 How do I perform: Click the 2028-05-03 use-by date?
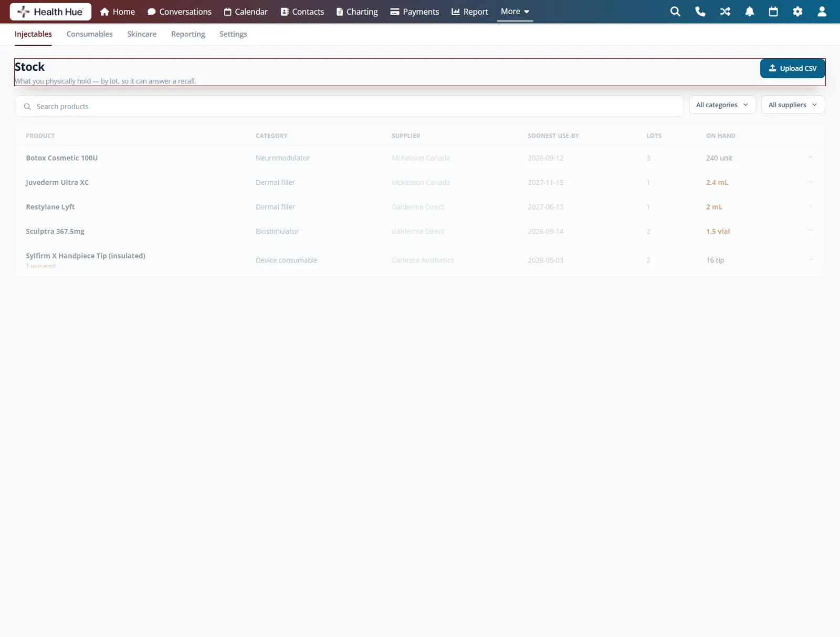point(545,260)
